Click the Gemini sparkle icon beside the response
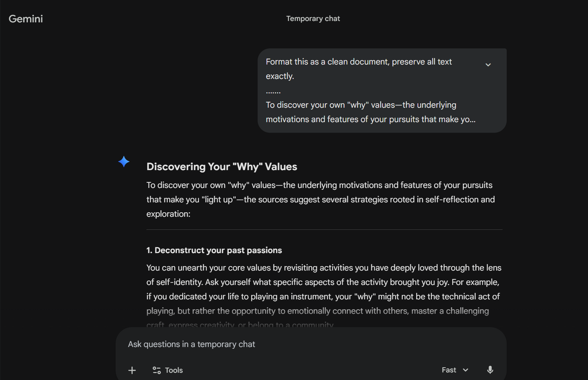 coord(123,161)
